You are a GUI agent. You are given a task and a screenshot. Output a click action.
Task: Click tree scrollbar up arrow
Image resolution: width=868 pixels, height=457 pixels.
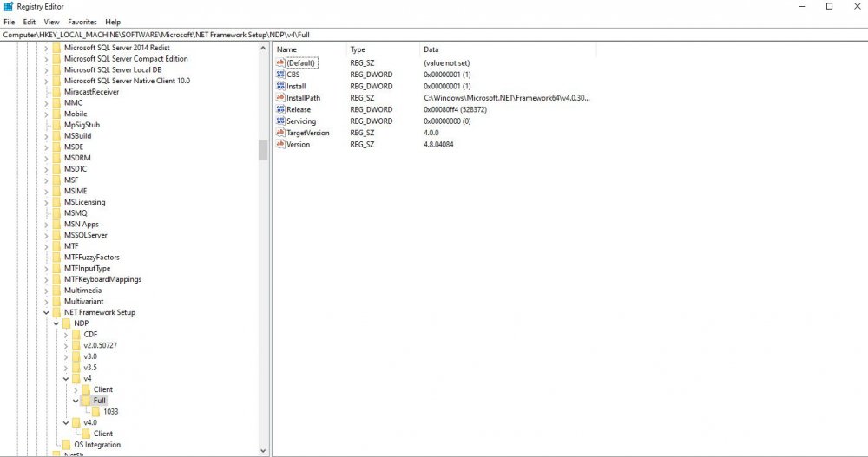pos(263,49)
